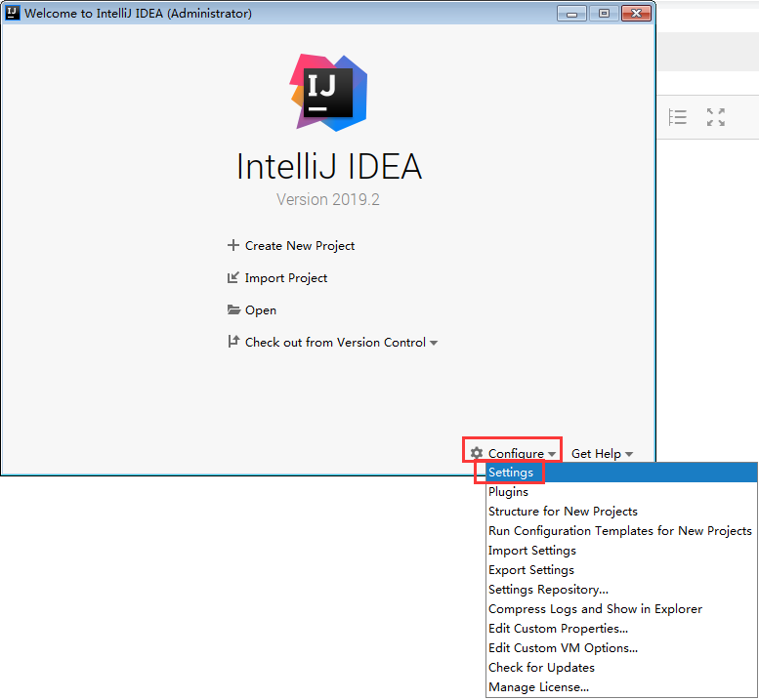The width and height of the screenshot is (759, 700).
Task: Click the IntelliJ IDEA logo
Action: (x=328, y=93)
